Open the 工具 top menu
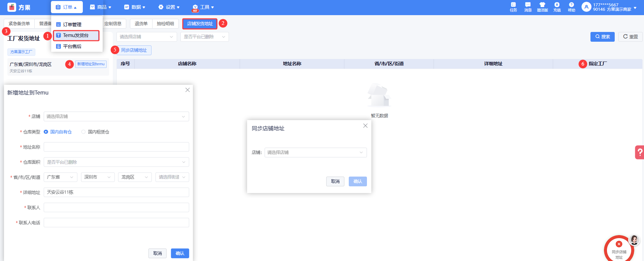This screenshot has width=644, height=261. [203, 7]
